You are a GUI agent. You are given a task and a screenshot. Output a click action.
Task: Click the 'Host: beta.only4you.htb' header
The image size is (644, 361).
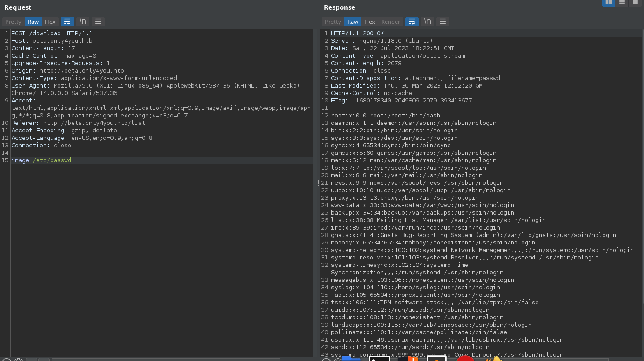pos(52,40)
